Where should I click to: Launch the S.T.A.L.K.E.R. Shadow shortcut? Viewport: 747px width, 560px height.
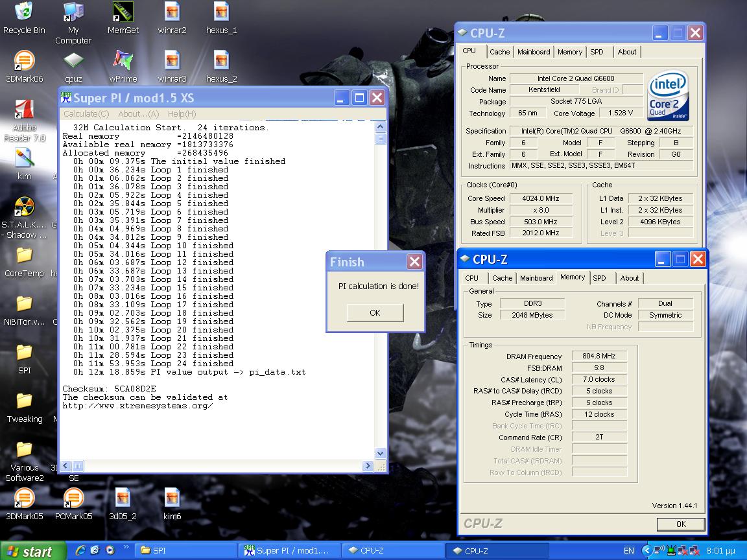coord(24,218)
